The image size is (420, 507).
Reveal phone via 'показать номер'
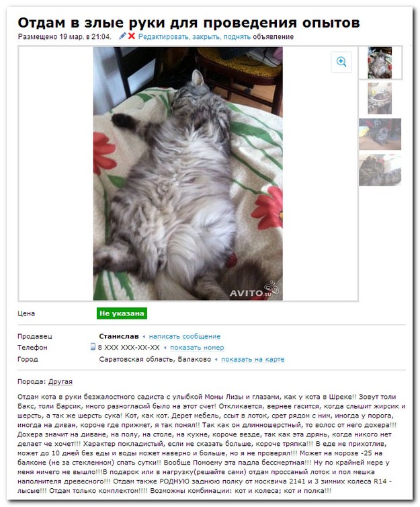pyautogui.click(x=197, y=348)
